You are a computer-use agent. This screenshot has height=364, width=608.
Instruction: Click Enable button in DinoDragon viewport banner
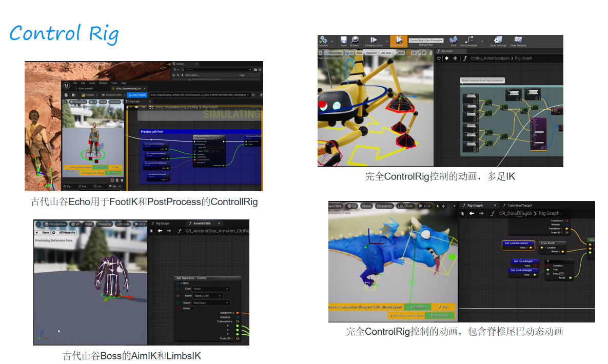(x=417, y=307)
